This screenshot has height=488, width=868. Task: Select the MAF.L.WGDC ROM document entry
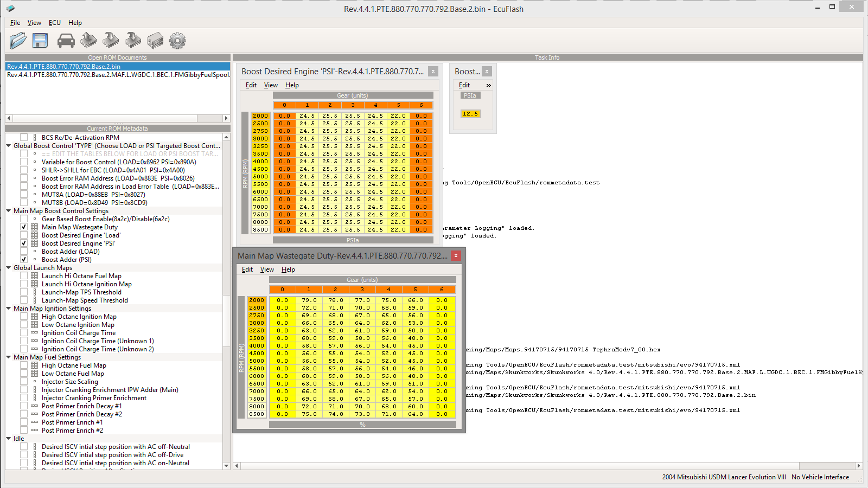coord(118,75)
